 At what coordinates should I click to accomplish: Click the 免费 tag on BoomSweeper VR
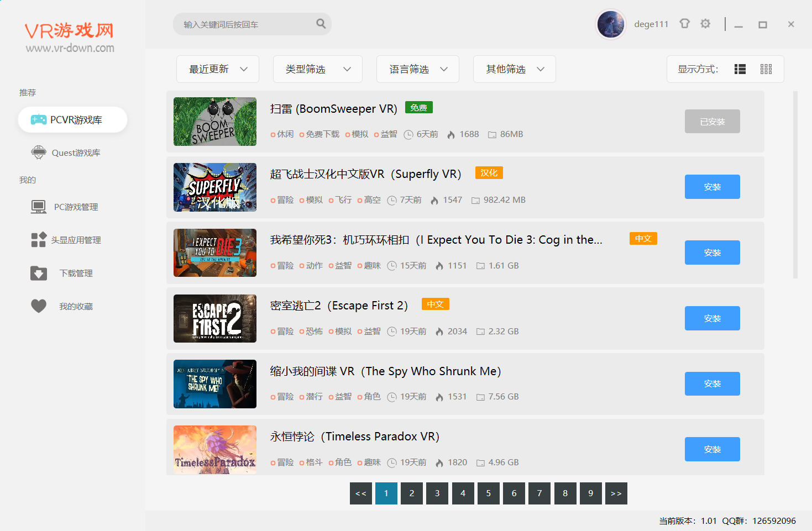pos(419,107)
